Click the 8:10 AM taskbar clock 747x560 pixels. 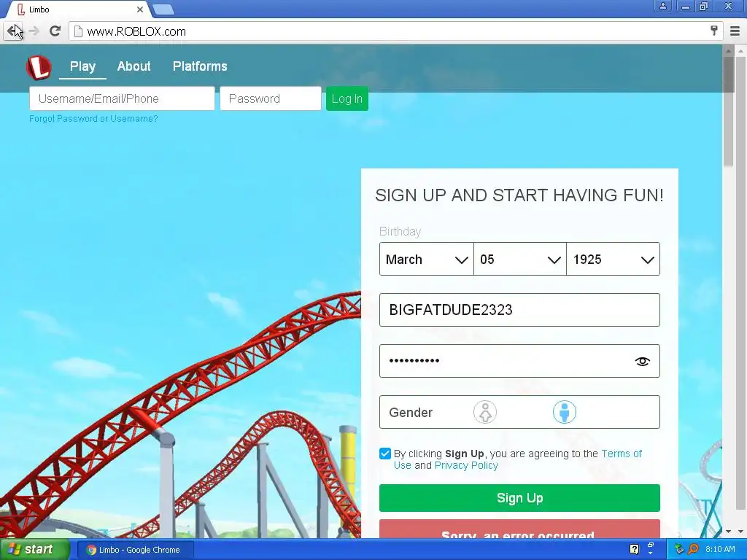720,549
